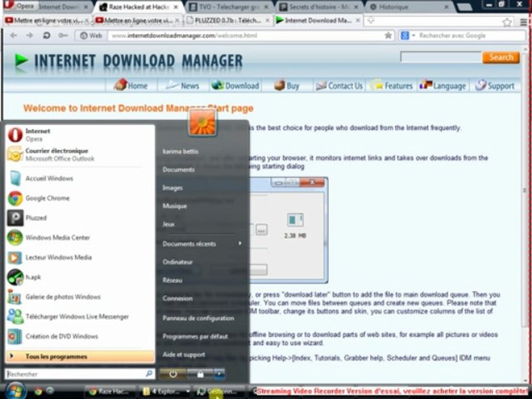The height and width of the screenshot is (399, 532).
Task: Lock the computer with lock button
Action: click(200, 374)
